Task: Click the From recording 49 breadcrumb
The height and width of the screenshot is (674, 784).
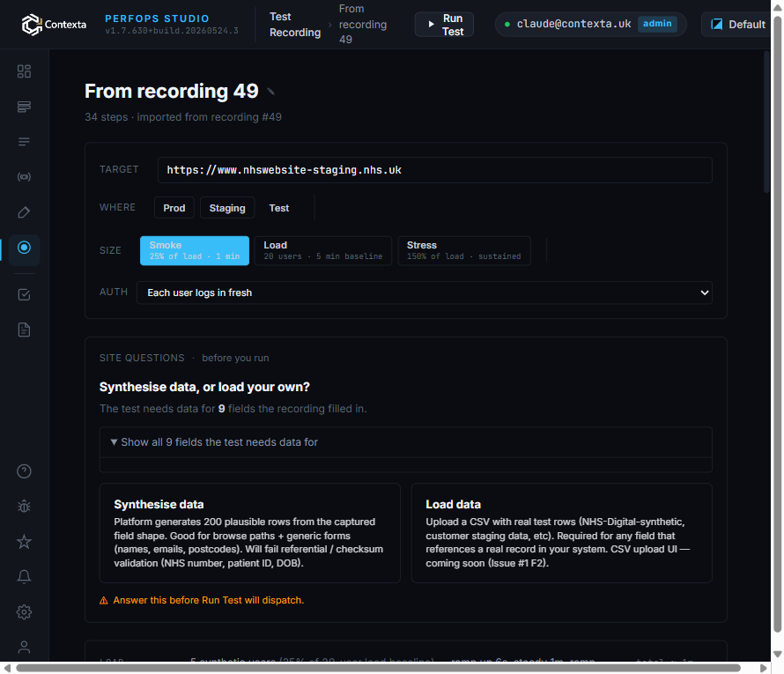Action: [363, 24]
